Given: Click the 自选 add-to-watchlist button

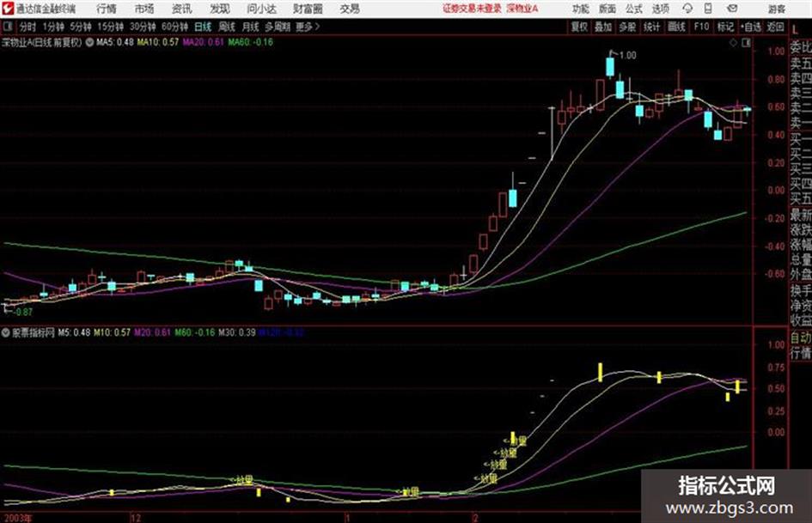Looking at the screenshot, I should tap(750, 27).
